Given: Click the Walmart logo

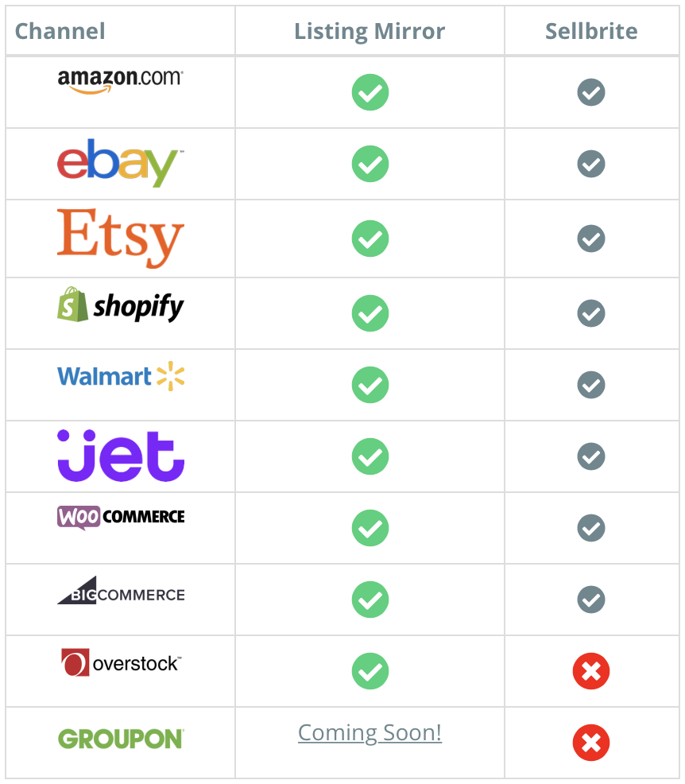Looking at the screenshot, I should point(121,376).
